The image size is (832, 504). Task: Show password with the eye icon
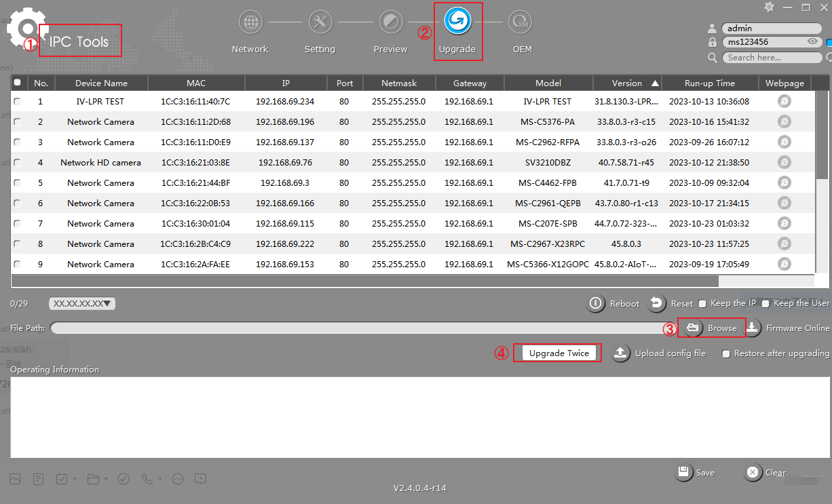[812, 42]
